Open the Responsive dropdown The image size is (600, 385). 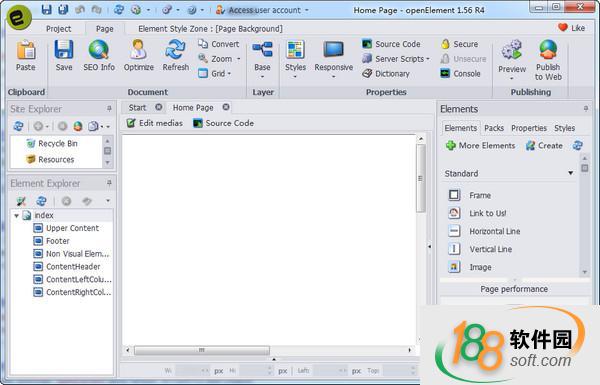click(x=333, y=59)
